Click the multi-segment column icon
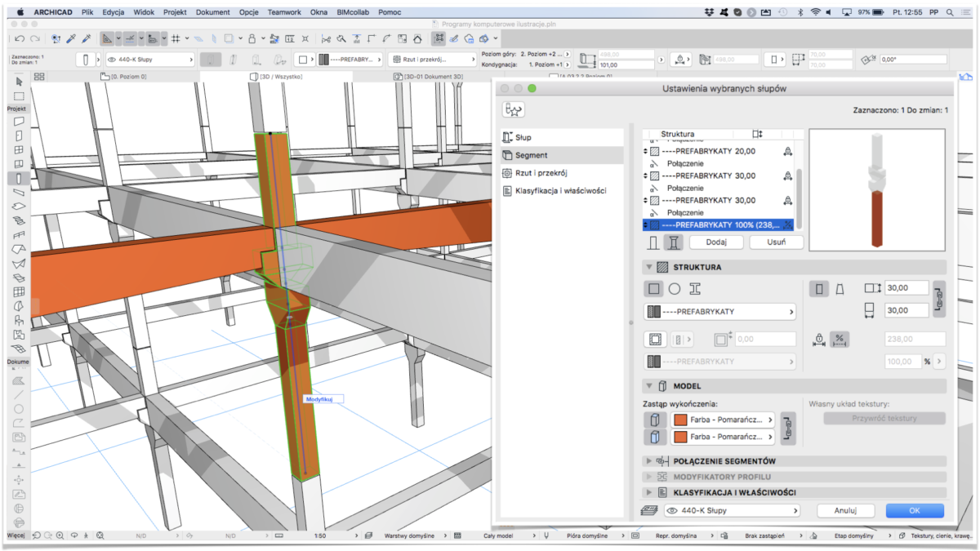The width and height of the screenshot is (980, 551). point(674,242)
